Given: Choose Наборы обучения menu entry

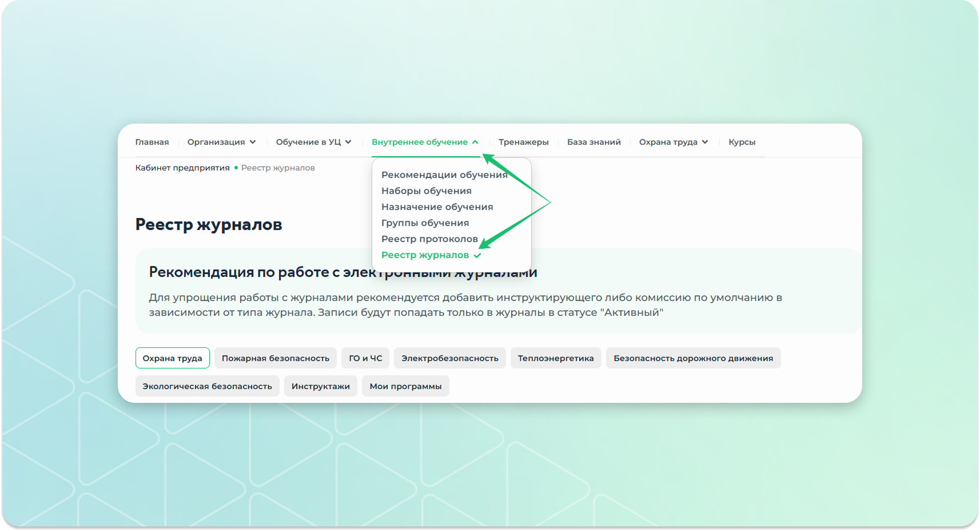Looking at the screenshot, I should pyautogui.click(x=427, y=191).
